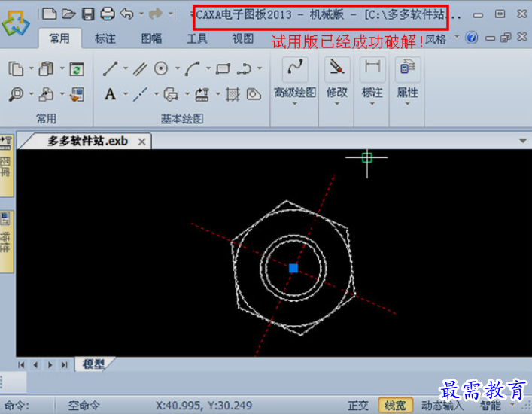532x414 pixels.
Task: Go to first layout with navigation arrow
Action: [21, 365]
